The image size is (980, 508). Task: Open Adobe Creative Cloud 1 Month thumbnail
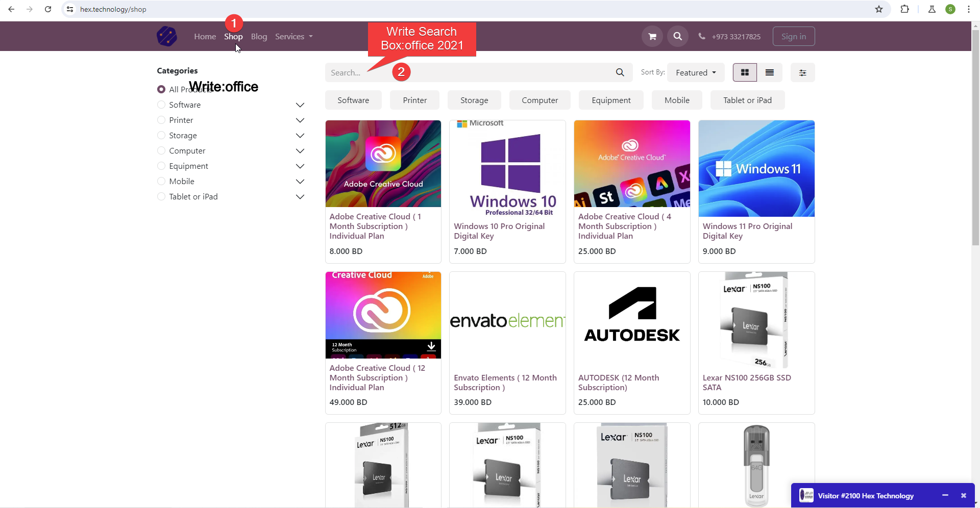383,164
